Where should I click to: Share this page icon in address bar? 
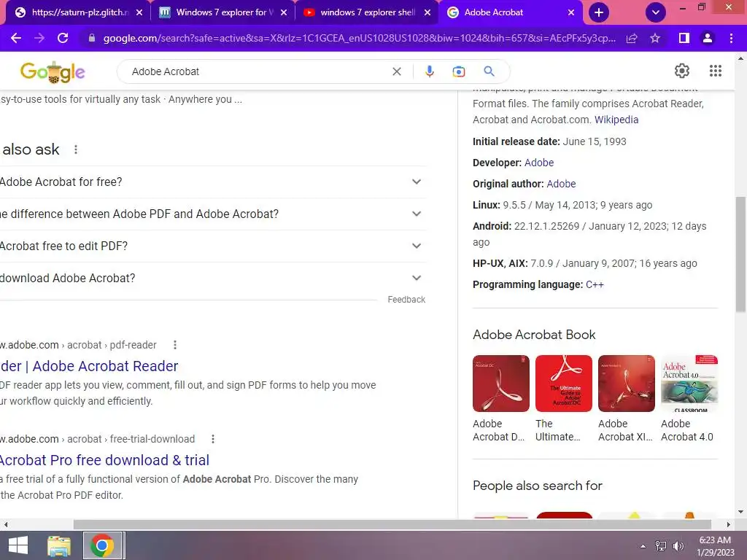click(632, 38)
